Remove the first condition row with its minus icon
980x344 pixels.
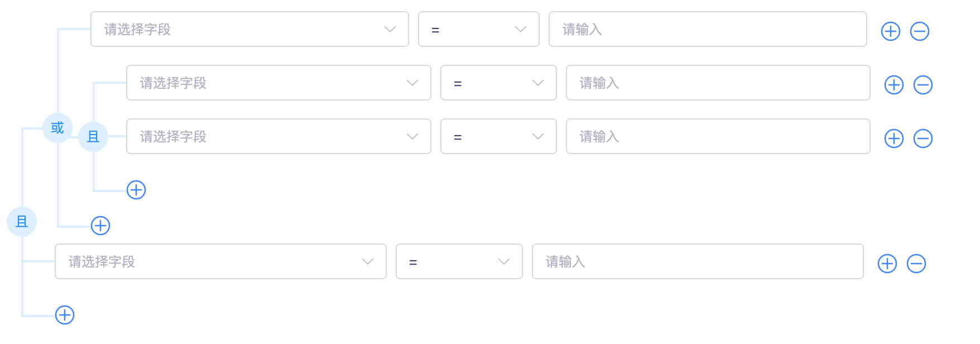click(920, 31)
